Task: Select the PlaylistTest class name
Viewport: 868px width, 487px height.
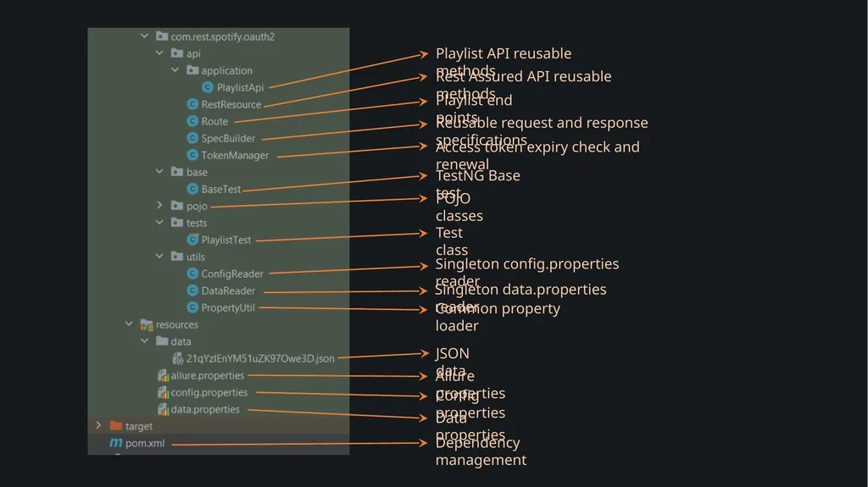Action: [x=225, y=240]
